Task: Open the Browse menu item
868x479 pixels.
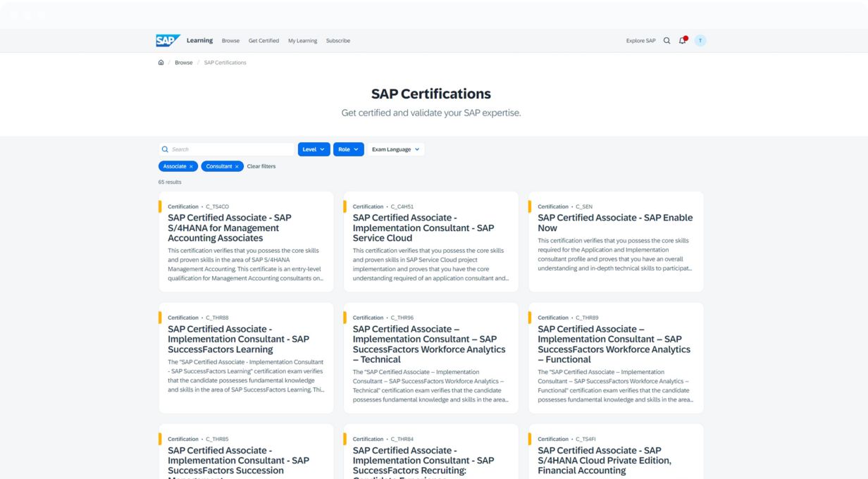Action: [230, 41]
